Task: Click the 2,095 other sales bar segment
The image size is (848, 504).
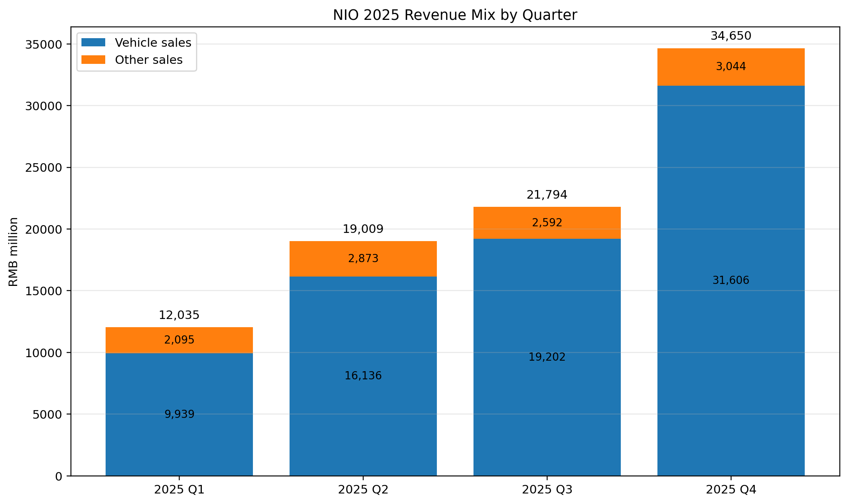Action: point(179,340)
